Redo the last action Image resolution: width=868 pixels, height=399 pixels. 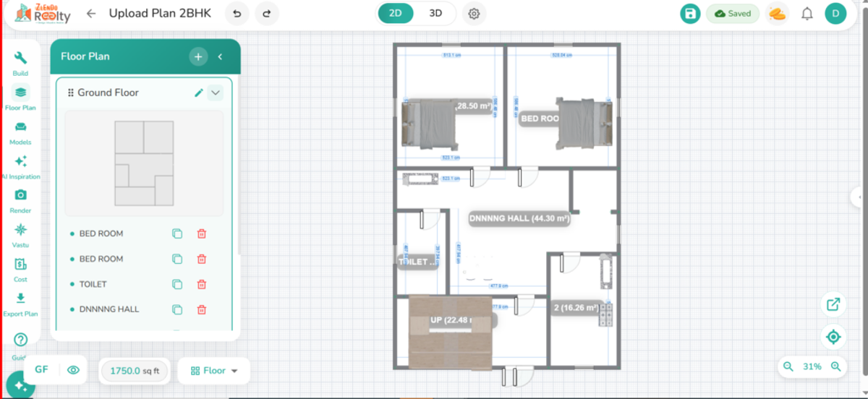[x=267, y=14]
